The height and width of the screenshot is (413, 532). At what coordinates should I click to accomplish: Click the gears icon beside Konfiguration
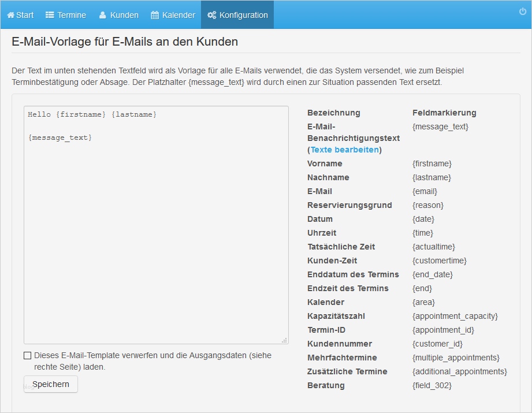(212, 15)
